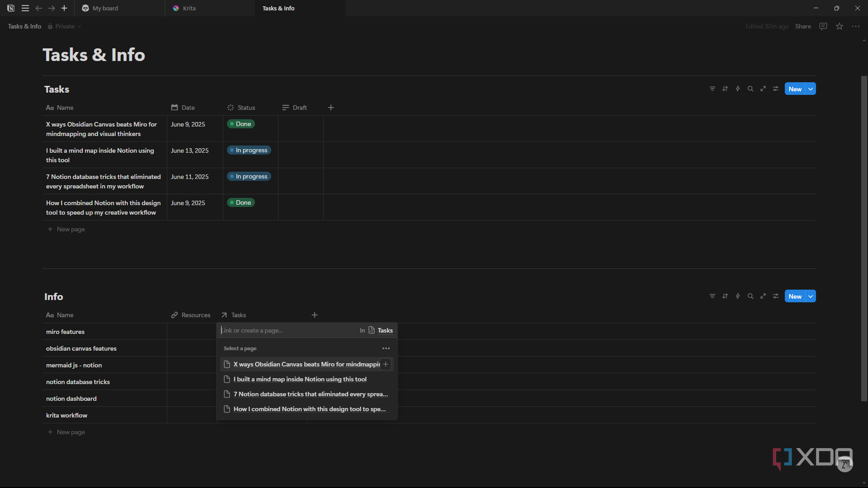Search within the Info database
The image size is (868, 488).
click(750, 296)
